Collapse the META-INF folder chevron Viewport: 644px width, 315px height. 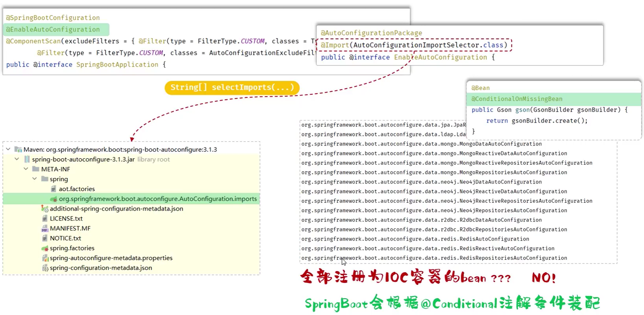[x=26, y=169]
